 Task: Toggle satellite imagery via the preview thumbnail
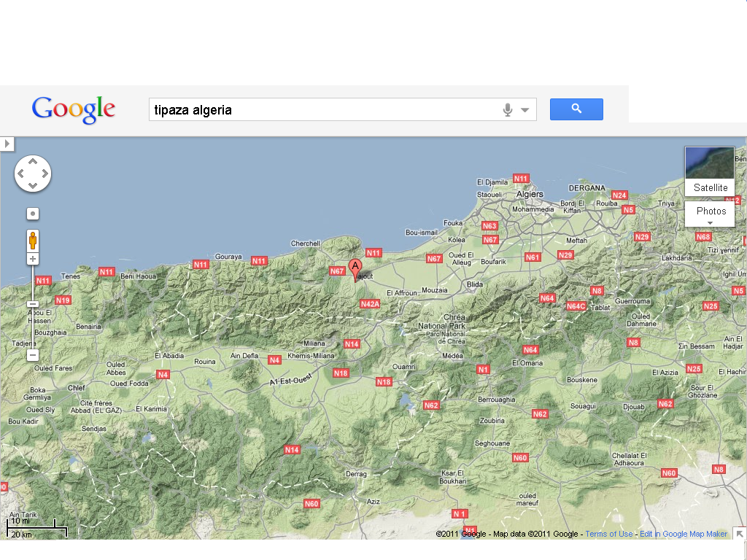[x=709, y=162]
